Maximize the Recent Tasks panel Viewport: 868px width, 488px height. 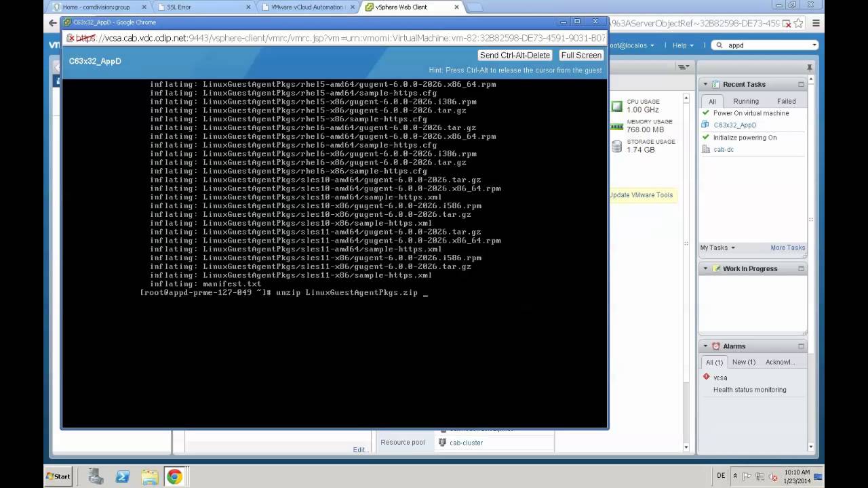coord(801,85)
